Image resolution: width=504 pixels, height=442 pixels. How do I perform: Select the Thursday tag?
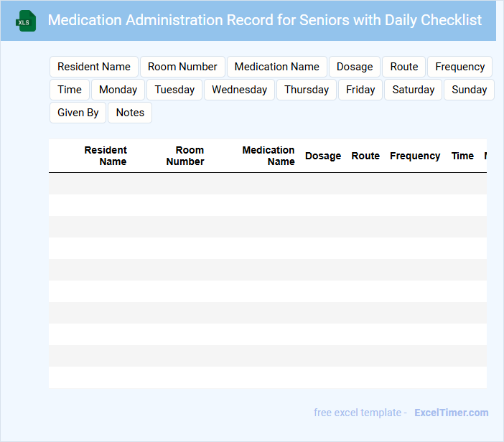coord(307,90)
